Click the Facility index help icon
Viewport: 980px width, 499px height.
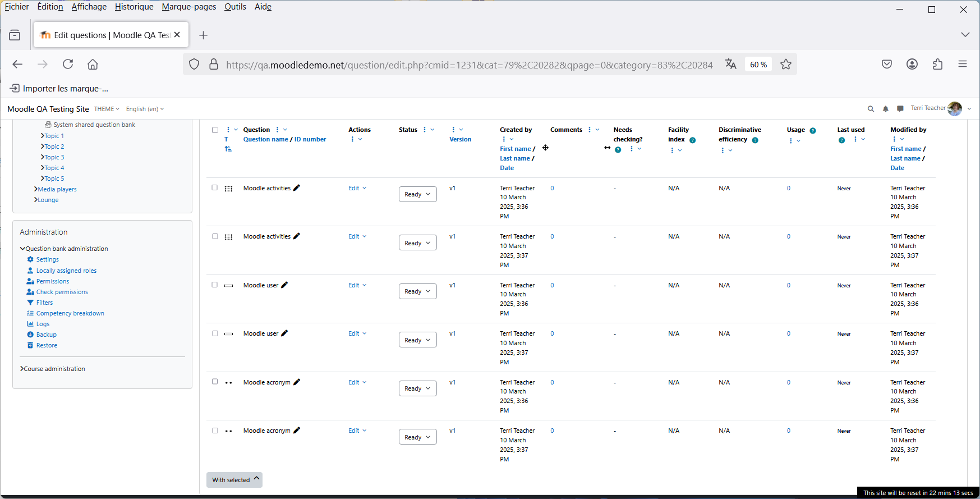pos(693,140)
